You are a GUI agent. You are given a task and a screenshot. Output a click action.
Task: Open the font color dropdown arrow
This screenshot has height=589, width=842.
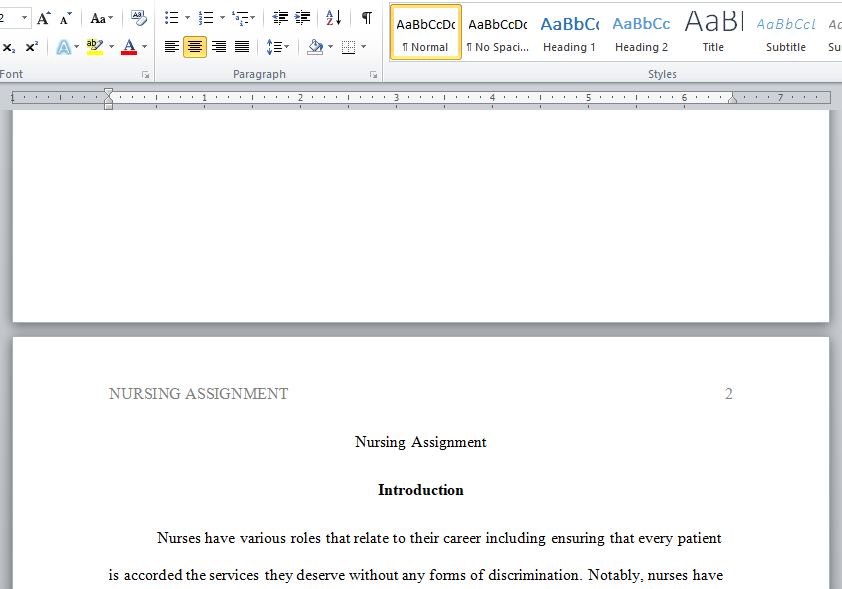coord(144,47)
